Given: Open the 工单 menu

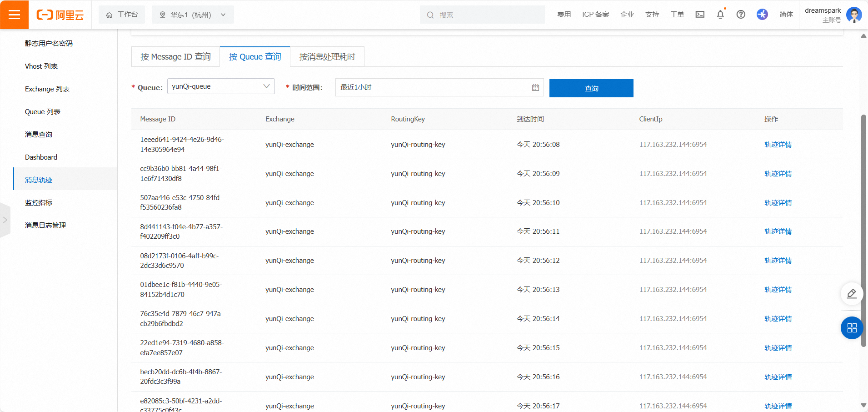Looking at the screenshot, I should coord(677,15).
